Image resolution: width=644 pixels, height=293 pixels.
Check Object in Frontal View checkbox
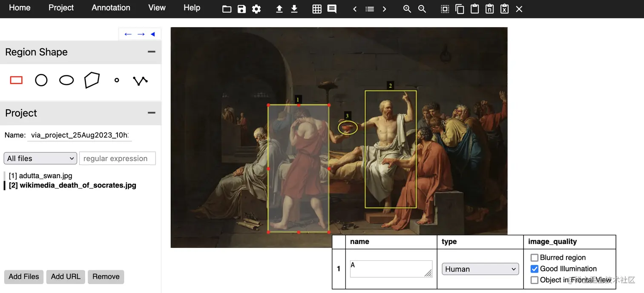535,280
